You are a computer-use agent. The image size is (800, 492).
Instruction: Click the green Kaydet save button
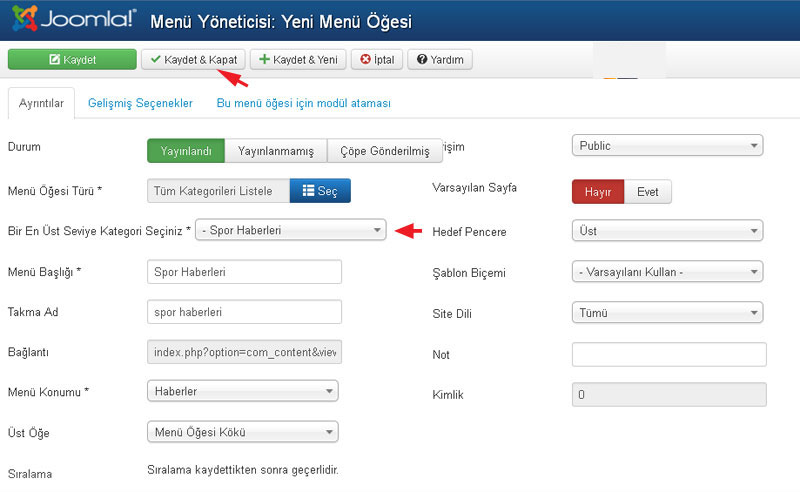click(72, 59)
